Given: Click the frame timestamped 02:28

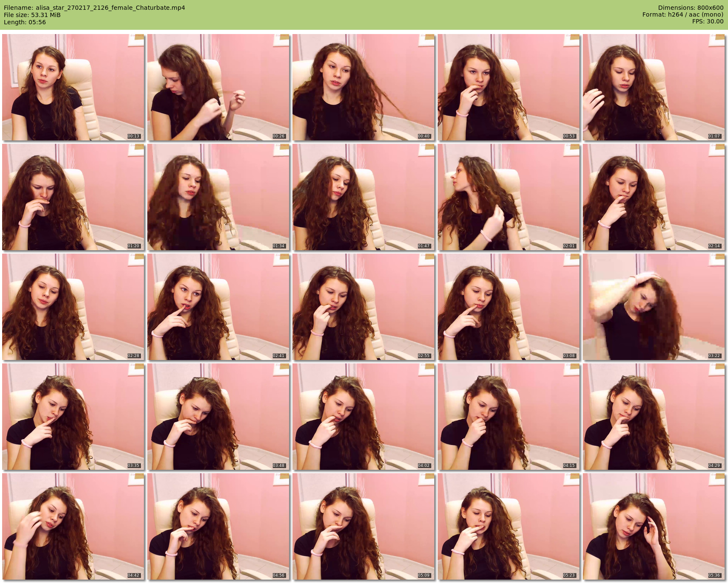Looking at the screenshot, I should pyautogui.click(x=73, y=307).
